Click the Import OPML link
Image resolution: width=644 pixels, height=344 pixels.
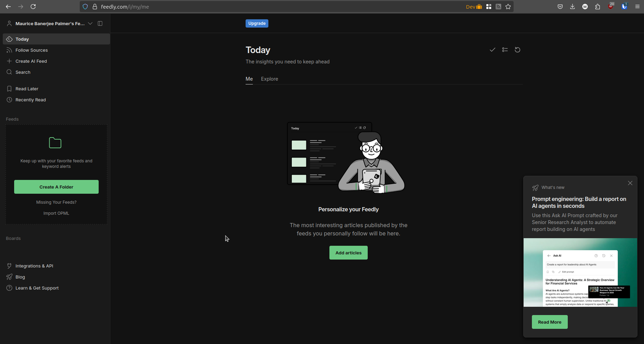(x=56, y=213)
